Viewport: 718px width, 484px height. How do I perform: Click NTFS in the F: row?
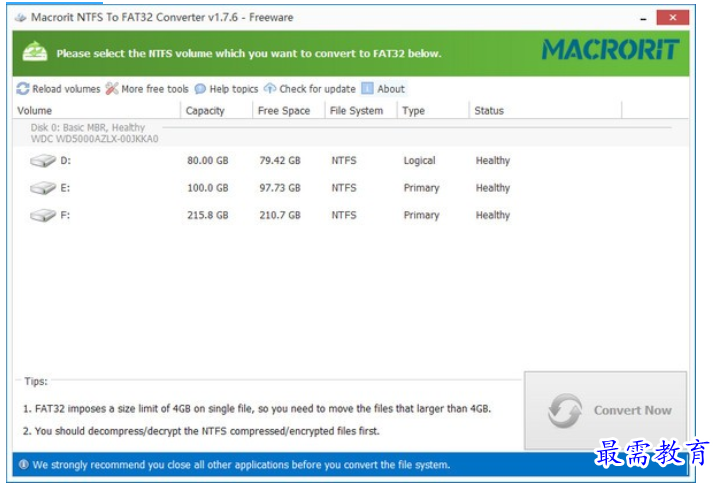pos(344,215)
